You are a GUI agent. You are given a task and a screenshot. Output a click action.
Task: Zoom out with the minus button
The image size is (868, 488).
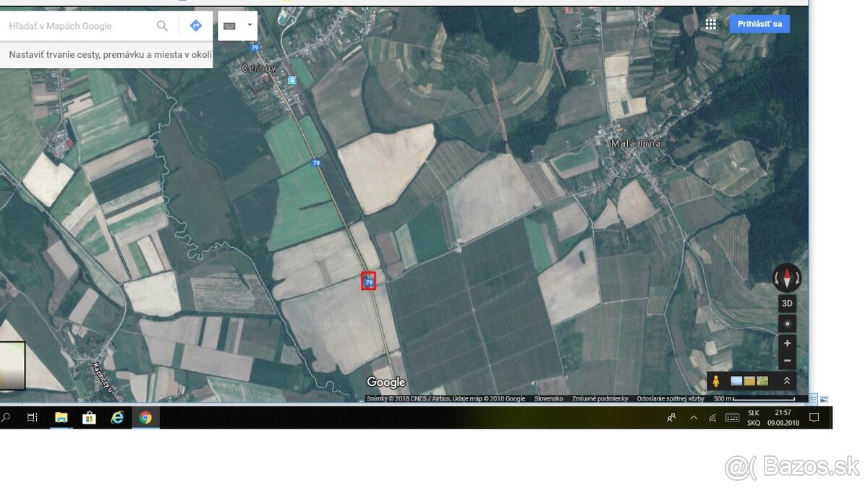[x=787, y=360]
